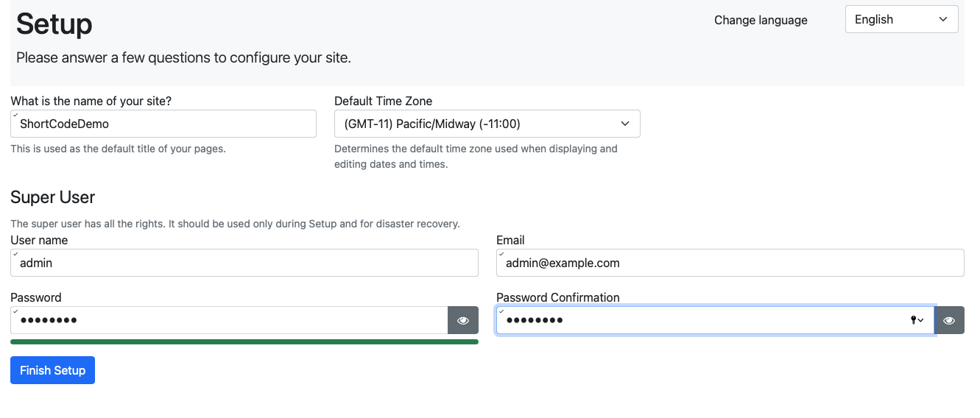Click the Super User section heading
Image resolution: width=980 pixels, height=418 pixels.
pos(52,197)
